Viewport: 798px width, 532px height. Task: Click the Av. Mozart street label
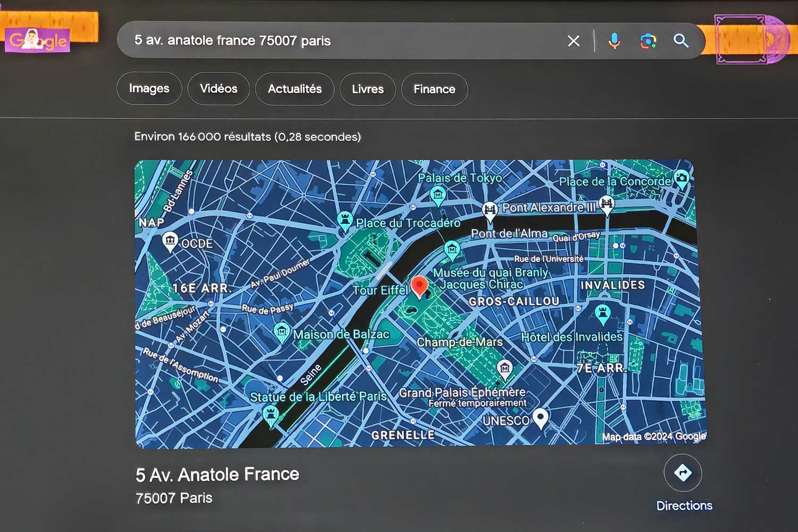click(192, 328)
